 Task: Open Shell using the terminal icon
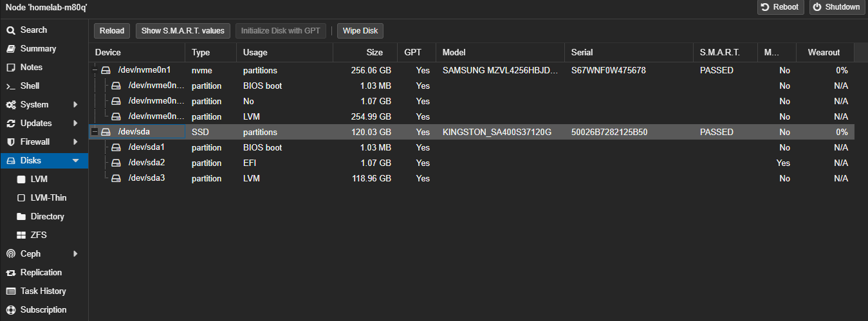pos(11,86)
